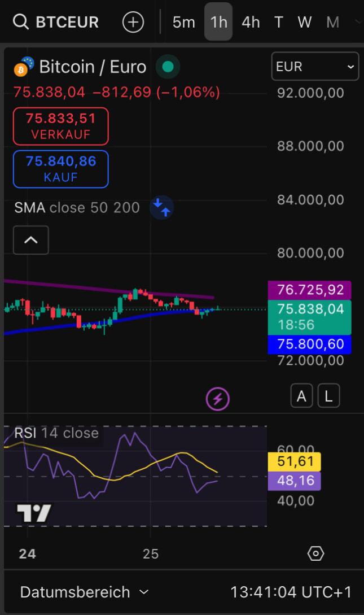Add symbol with the plus circle icon
This screenshot has height=615, width=364.
(133, 22)
